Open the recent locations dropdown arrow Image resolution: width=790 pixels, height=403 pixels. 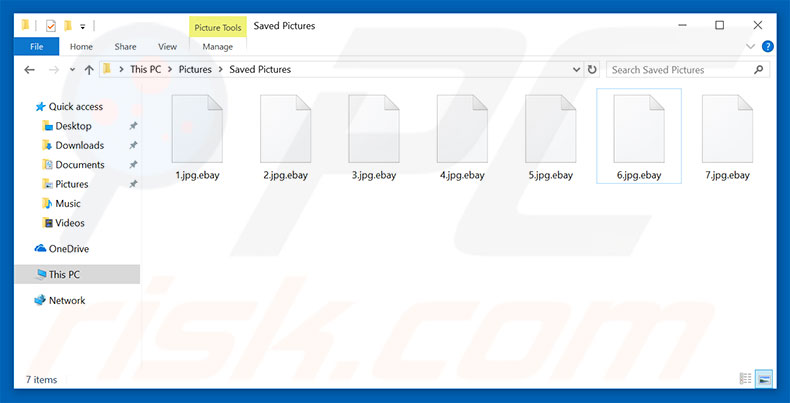pyautogui.click(x=72, y=70)
